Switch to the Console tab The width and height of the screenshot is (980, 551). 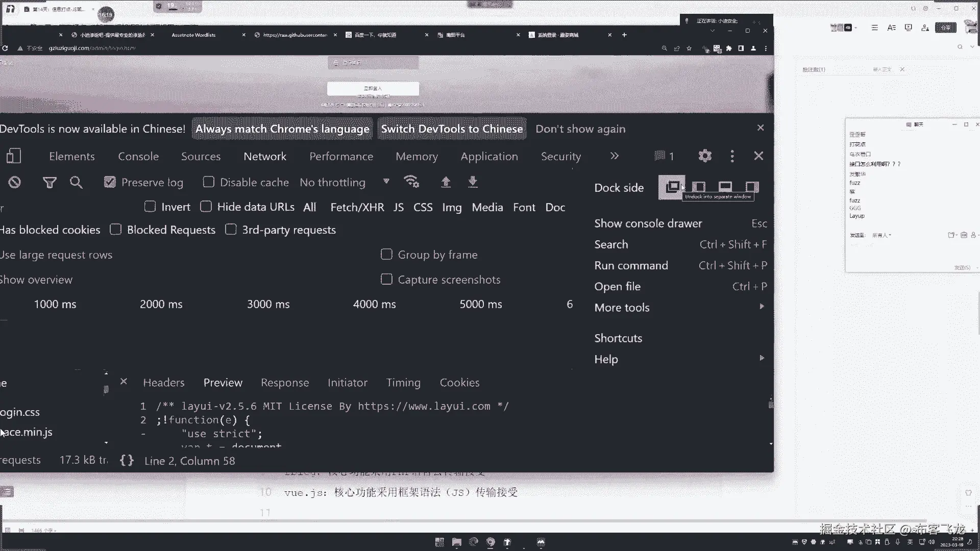[x=138, y=156]
